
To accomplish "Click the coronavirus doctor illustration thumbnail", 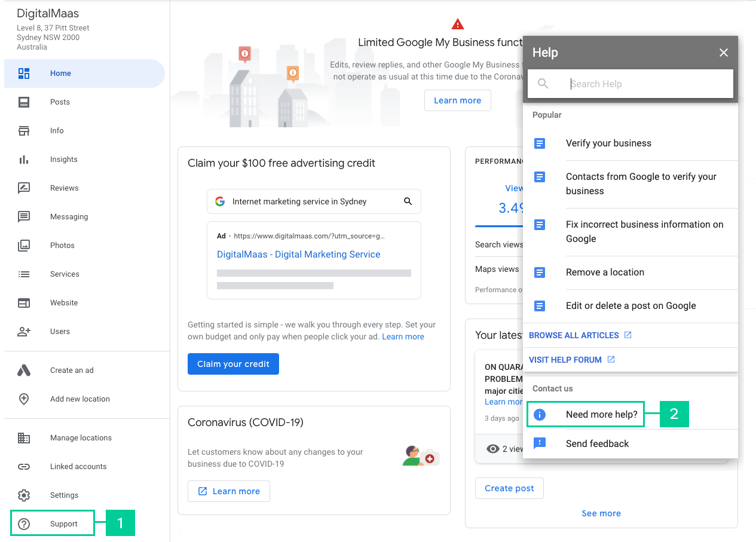I will tap(421, 455).
